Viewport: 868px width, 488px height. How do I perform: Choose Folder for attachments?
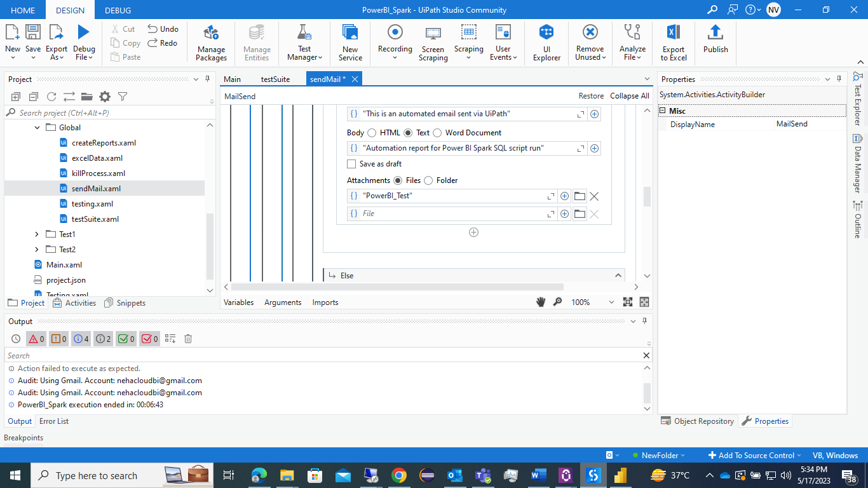[x=428, y=180]
